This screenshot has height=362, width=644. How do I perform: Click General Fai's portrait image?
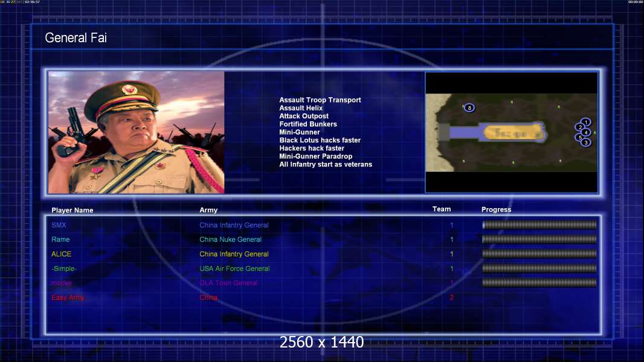pos(137,132)
